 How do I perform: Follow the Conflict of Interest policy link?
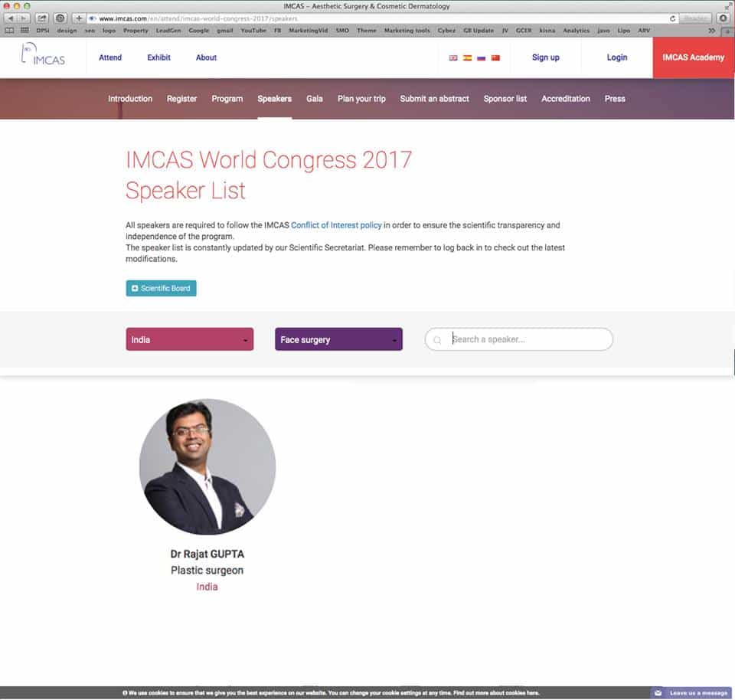coord(336,225)
